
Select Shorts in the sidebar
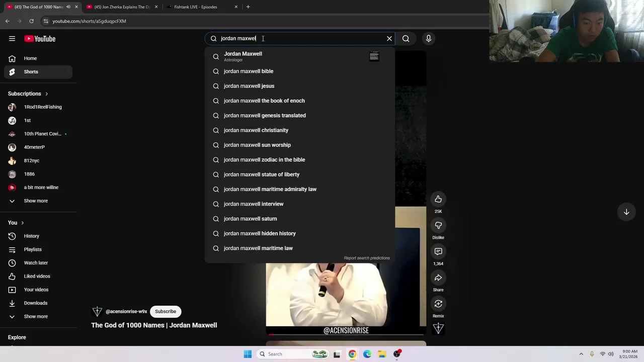point(38,72)
